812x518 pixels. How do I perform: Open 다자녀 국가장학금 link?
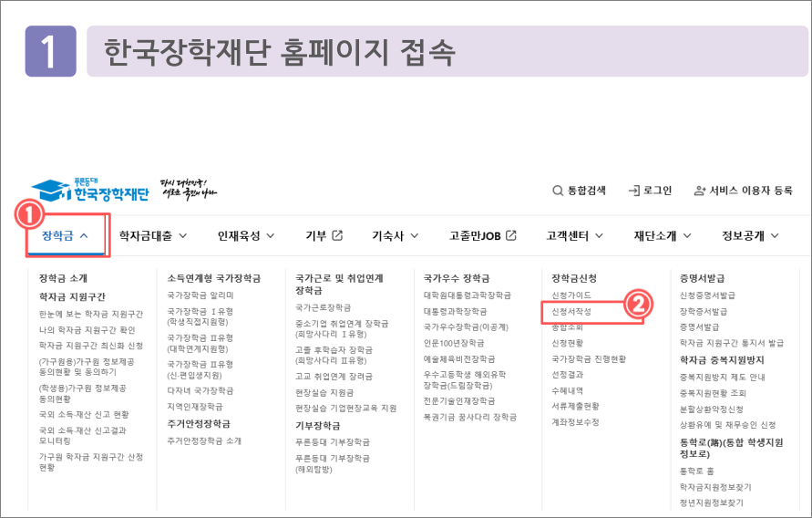(x=200, y=390)
